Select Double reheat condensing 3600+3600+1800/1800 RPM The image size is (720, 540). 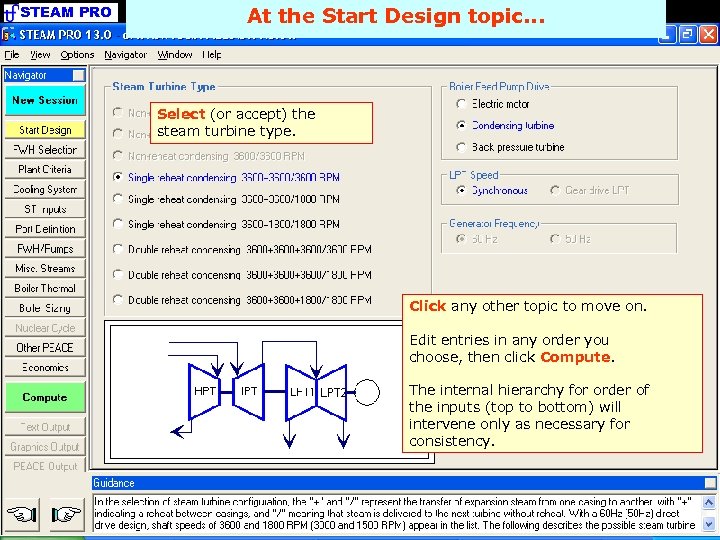[242, 300]
